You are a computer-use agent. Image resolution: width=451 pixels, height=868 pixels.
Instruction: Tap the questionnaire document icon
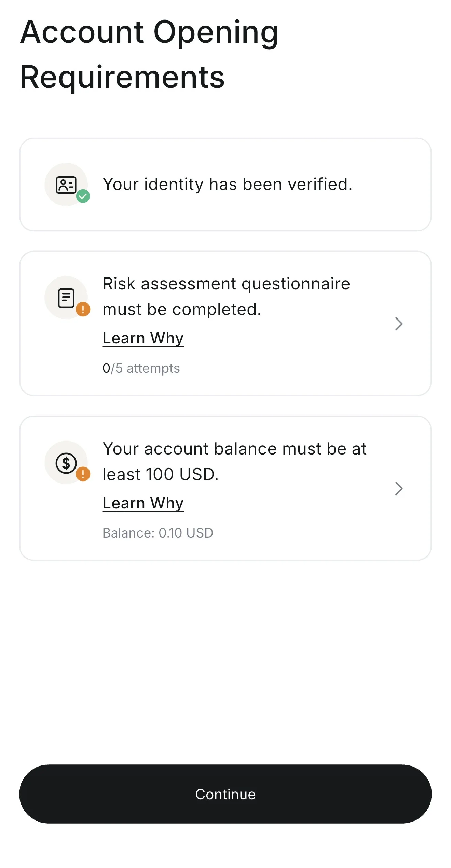[x=66, y=298]
